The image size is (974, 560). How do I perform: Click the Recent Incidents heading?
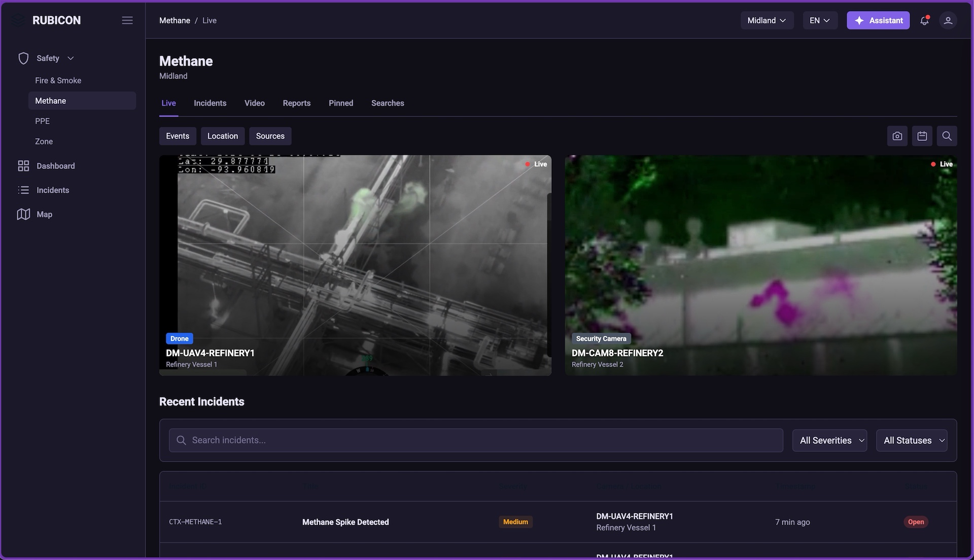(202, 402)
